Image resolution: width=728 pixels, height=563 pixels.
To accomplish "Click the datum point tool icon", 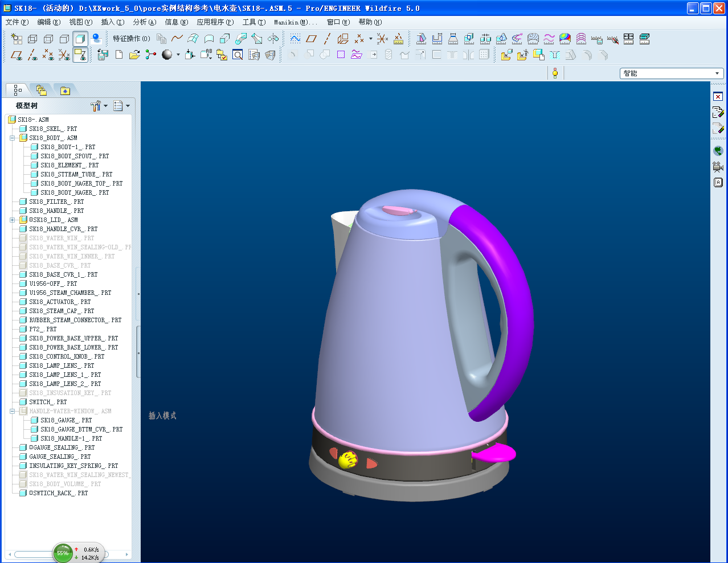I will (x=359, y=39).
